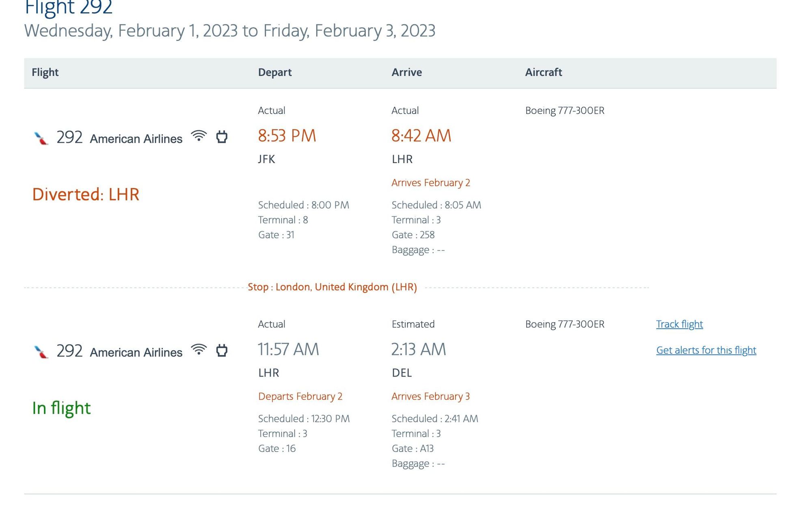Click the Arrive column header
The height and width of the screenshot is (510, 812).
406,72
